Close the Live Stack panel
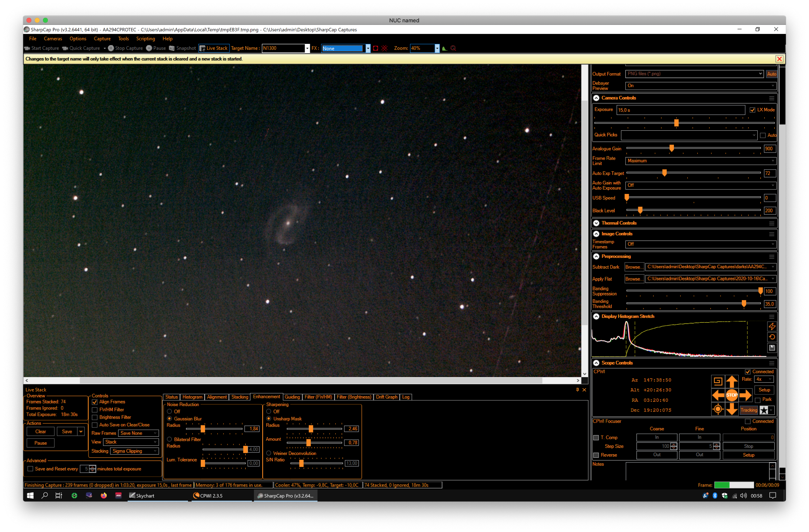Screen dimensions: 809x532 tap(584, 390)
